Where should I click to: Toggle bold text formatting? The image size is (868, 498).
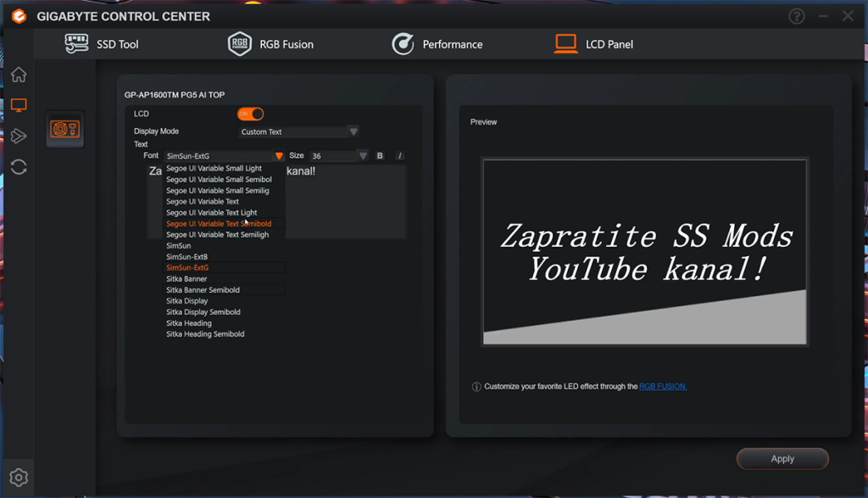click(x=380, y=155)
